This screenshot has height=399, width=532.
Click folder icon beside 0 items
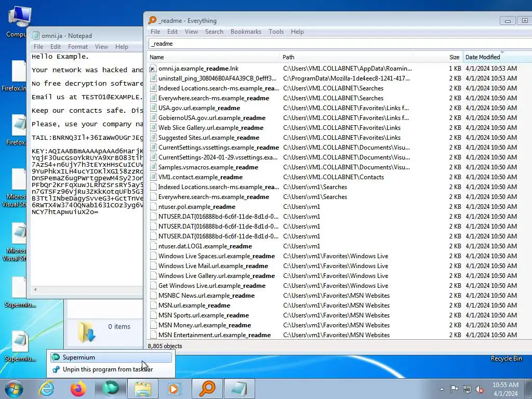[87, 332]
